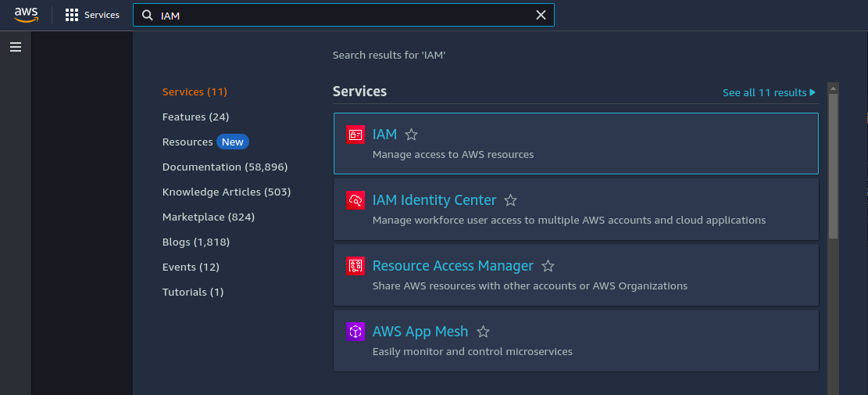Select Resources New category
The width and height of the screenshot is (868, 395).
point(205,142)
